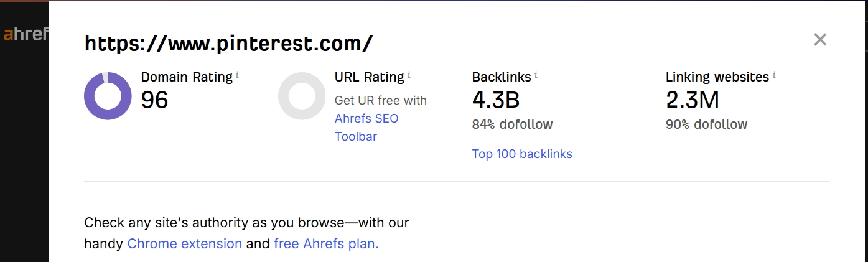Open the Top 100 backlinks link

(522, 154)
